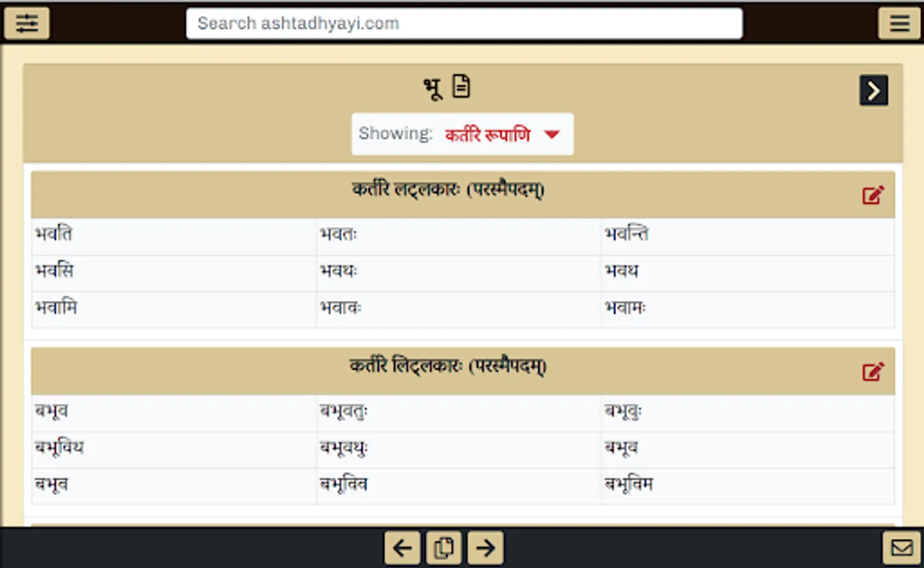Copy forms using the copy icon
924x568 pixels.
point(443,548)
